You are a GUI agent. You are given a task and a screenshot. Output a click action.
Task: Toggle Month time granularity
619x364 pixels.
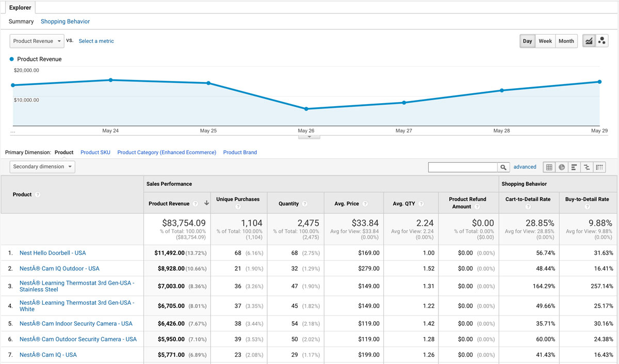click(x=566, y=41)
